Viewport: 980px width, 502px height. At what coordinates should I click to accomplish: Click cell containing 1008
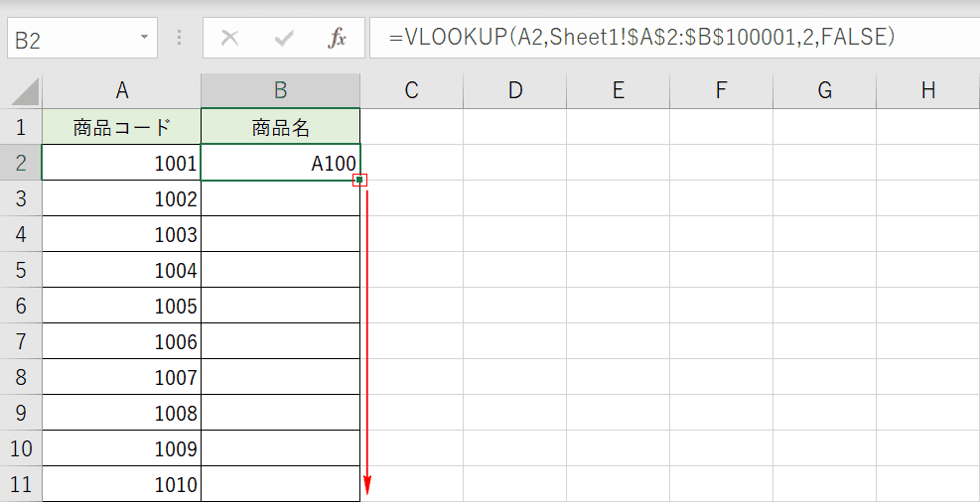(x=122, y=412)
